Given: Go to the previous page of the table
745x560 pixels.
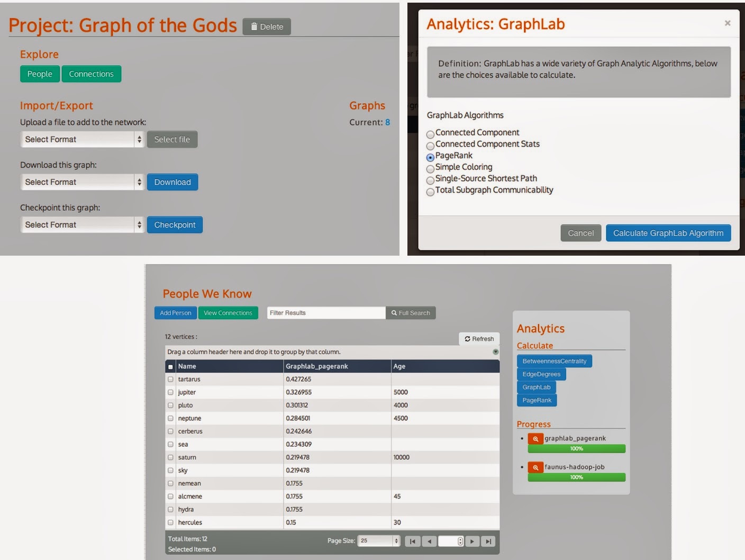Looking at the screenshot, I should (429, 541).
